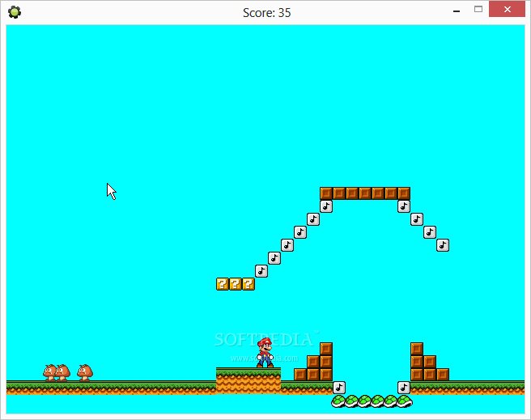Viewport: 531px width, 420px height.
Task: Click the rightmost question mark block
Action: pos(249,284)
